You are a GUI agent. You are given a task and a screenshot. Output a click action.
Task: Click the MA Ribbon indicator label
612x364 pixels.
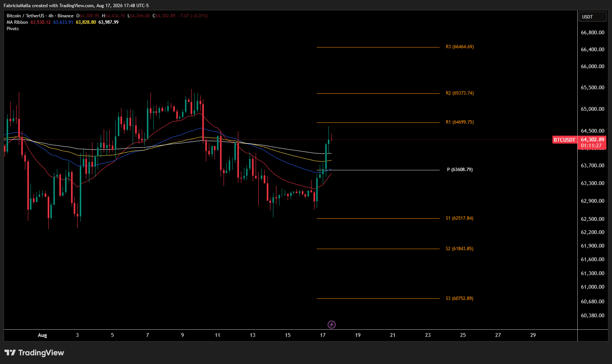click(x=17, y=22)
